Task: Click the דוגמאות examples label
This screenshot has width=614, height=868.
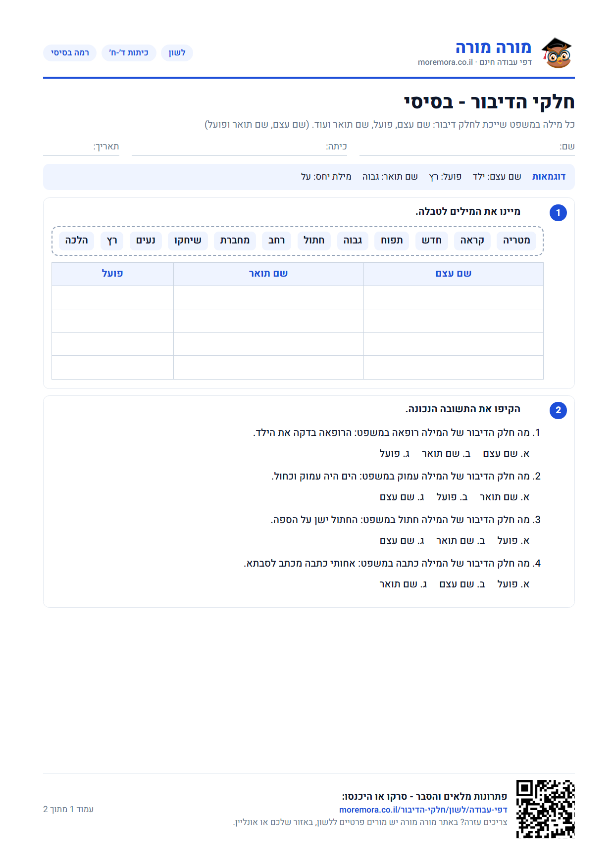Action: coord(549,177)
